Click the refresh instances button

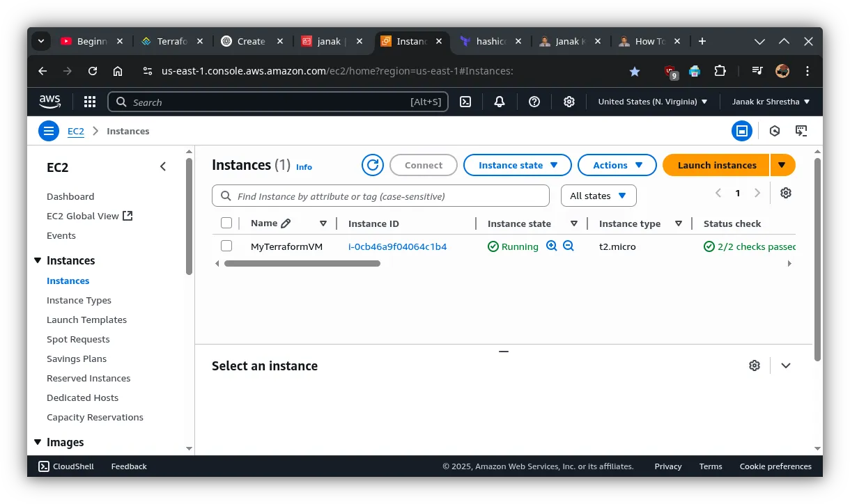tap(373, 165)
